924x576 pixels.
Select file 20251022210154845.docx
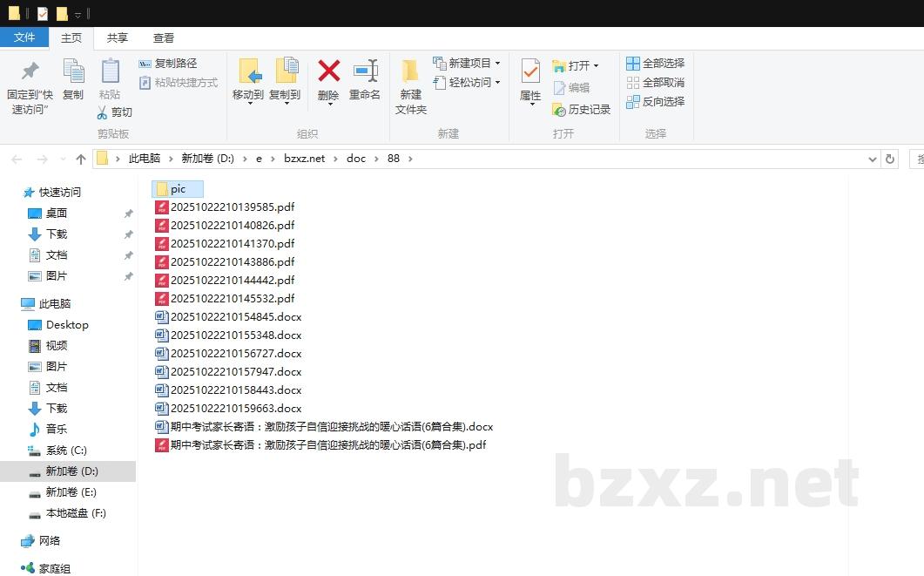235,317
